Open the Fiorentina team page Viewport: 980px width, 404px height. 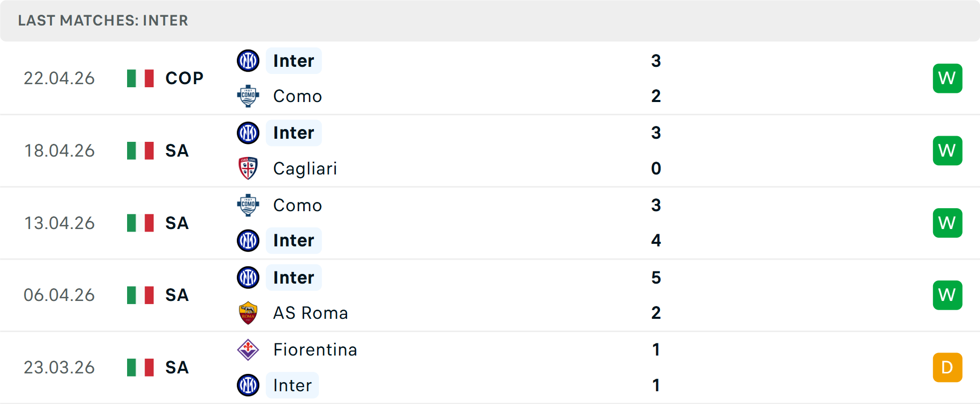[x=315, y=350]
